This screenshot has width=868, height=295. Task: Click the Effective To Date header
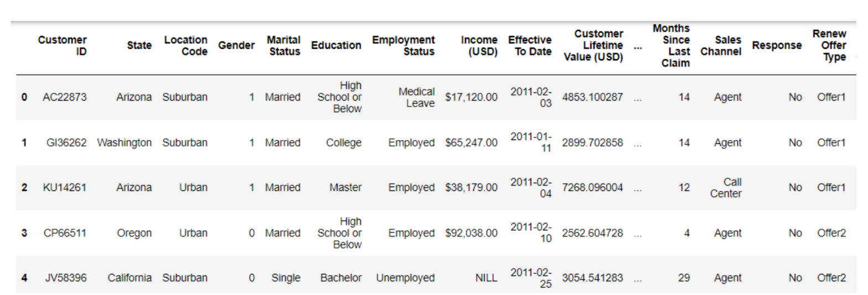(529, 45)
